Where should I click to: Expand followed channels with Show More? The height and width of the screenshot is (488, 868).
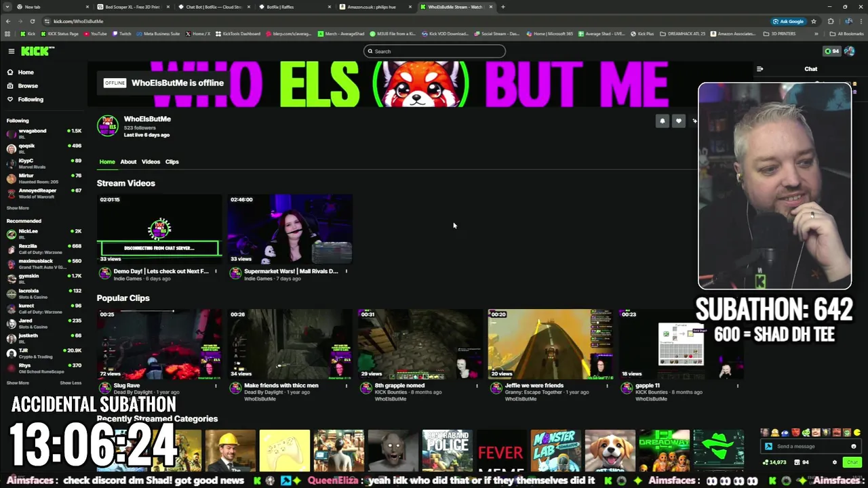click(18, 208)
